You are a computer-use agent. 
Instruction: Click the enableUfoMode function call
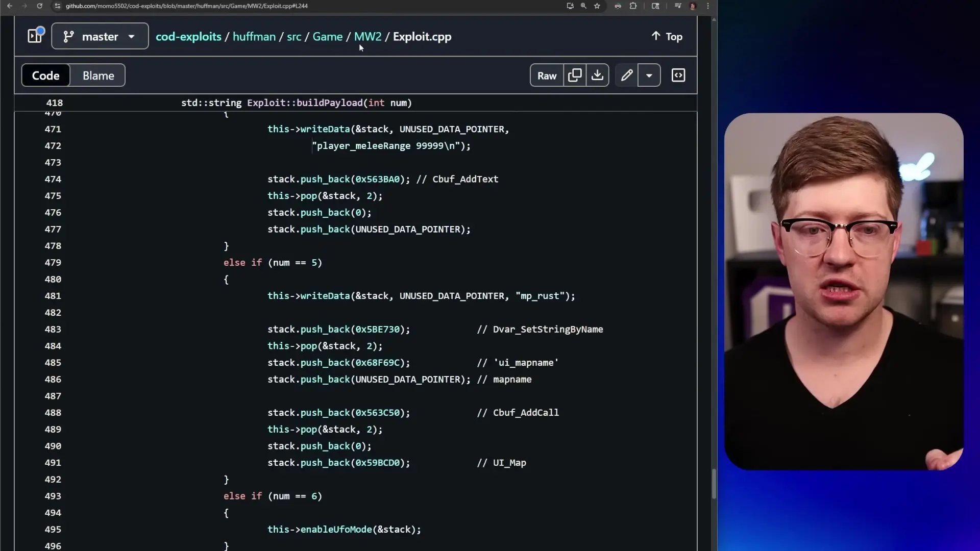click(x=336, y=529)
